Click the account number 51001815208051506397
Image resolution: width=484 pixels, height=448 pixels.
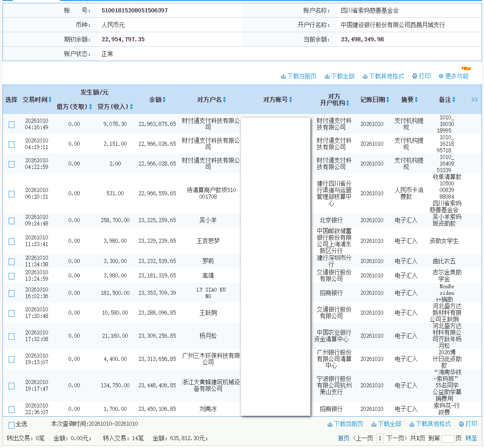(135, 10)
